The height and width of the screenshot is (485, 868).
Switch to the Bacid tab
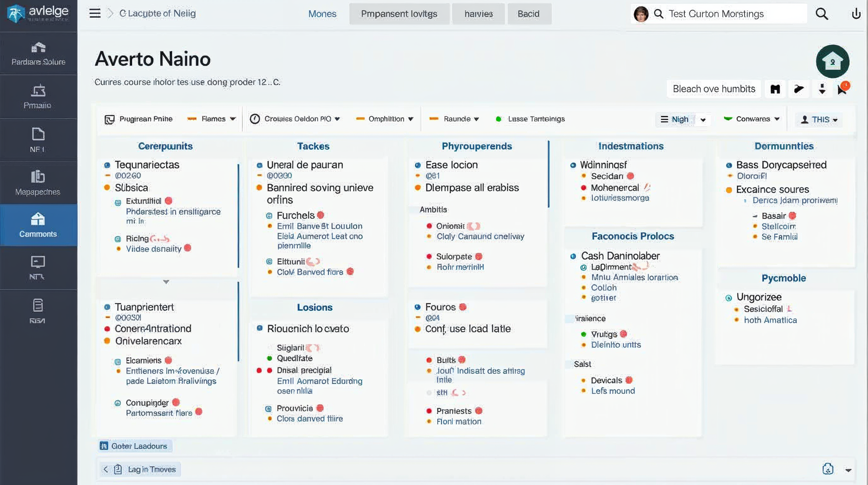(528, 14)
